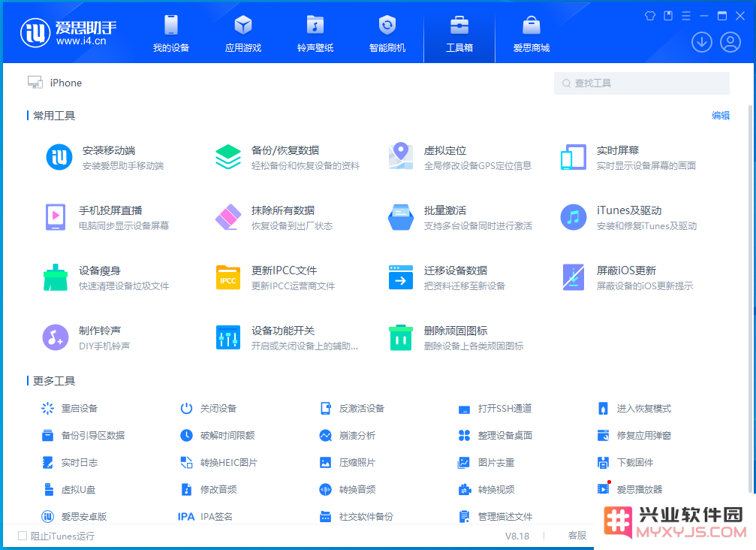
Task: Click the 删除顽固图标 trash icon
Action: pyautogui.click(x=401, y=337)
